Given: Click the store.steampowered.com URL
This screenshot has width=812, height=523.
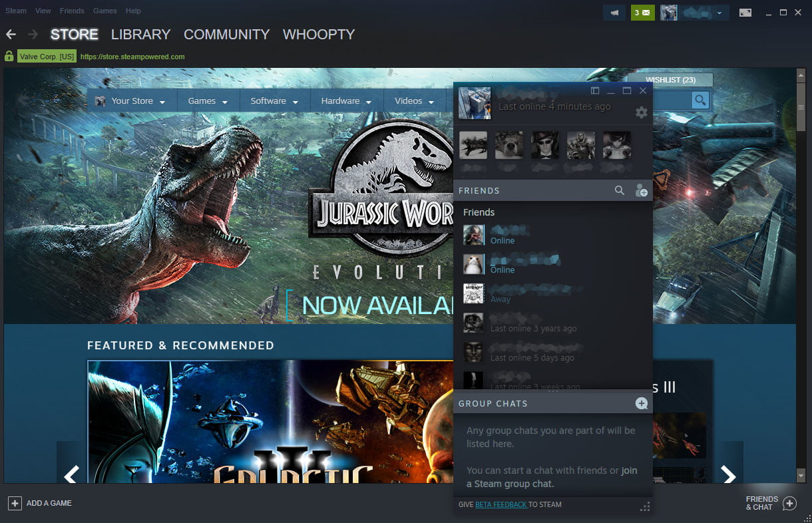Looking at the screenshot, I should pos(132,57).
